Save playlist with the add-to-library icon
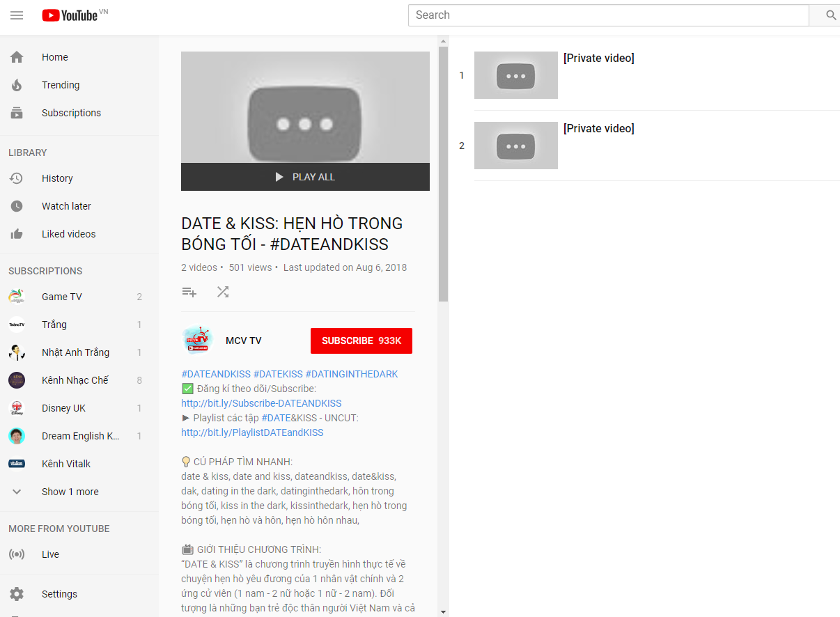The image size is (840, 617). click(x=189, y=292)
